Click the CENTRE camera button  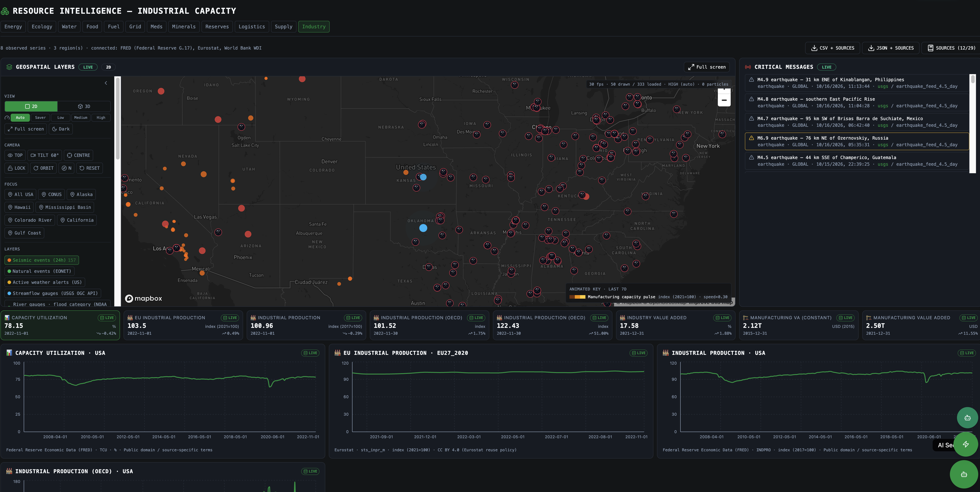click(x=78, y=155)
